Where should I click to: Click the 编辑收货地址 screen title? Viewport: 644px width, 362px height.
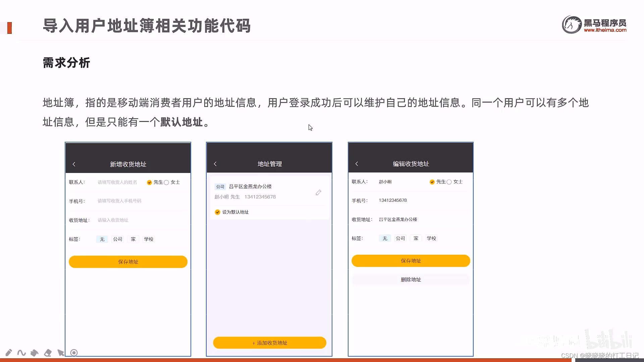tap(411, 164)
